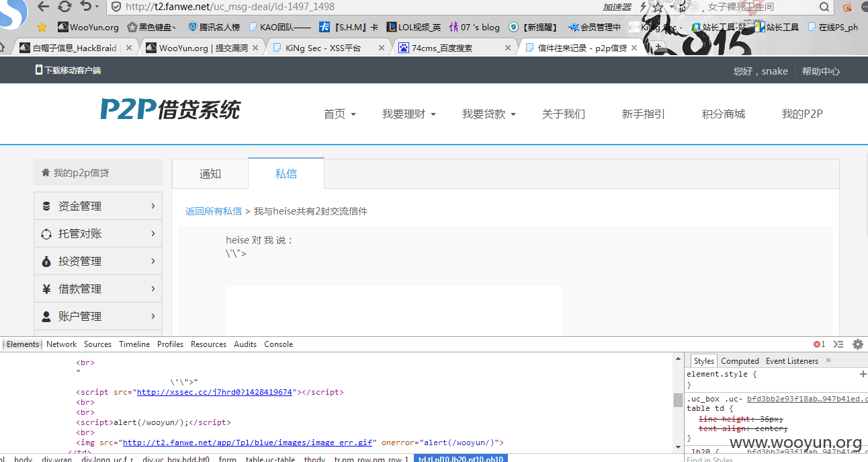Click the 账户管理 user icon
The image size is (868, 462).
(x=46, y=316)
